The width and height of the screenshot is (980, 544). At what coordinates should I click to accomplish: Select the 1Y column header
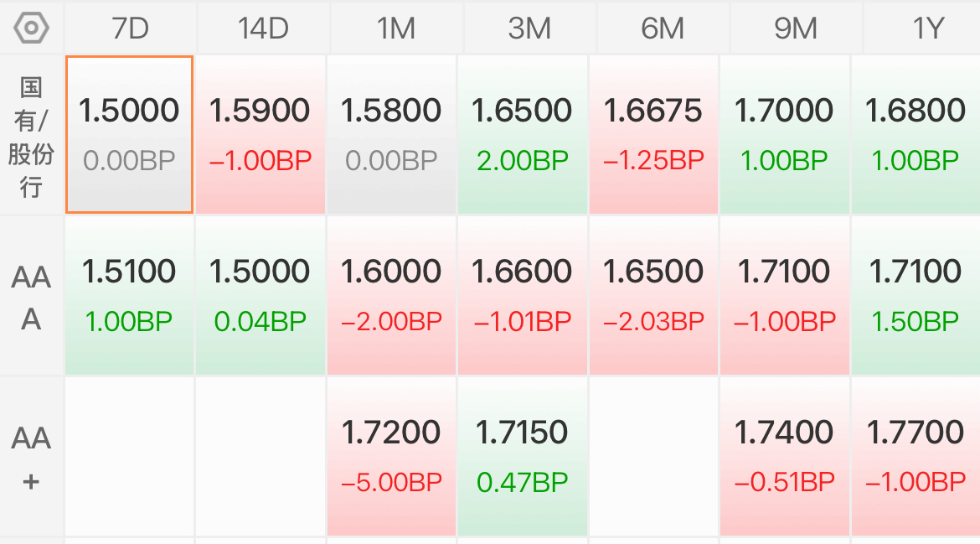pos(922,28)
